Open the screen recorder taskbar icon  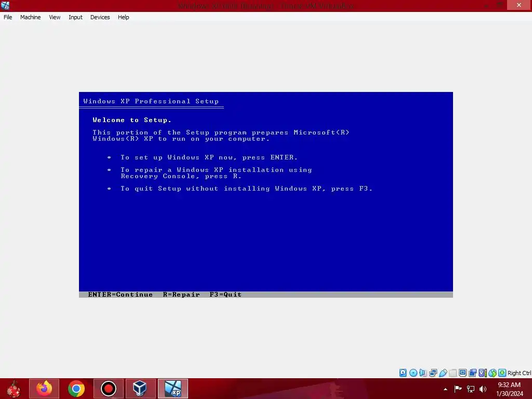tap(108, 389)
